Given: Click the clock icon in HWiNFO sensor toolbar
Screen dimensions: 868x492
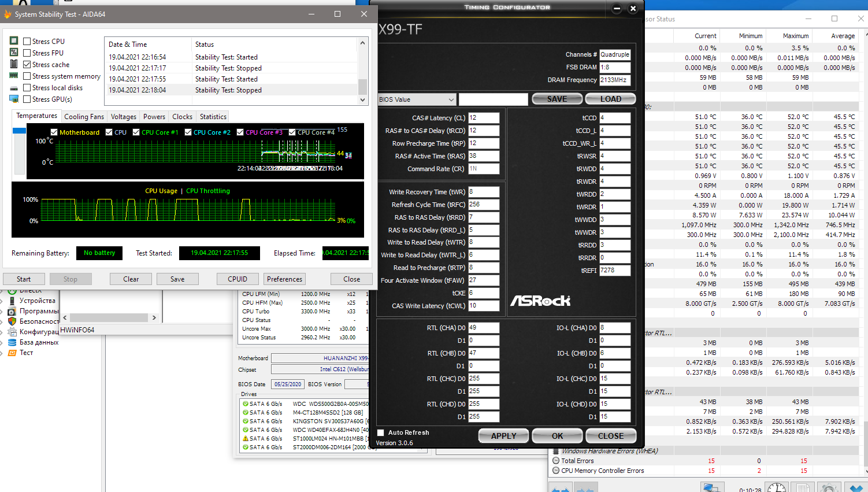Looking at the screenshot, I should tap(777, 488).
